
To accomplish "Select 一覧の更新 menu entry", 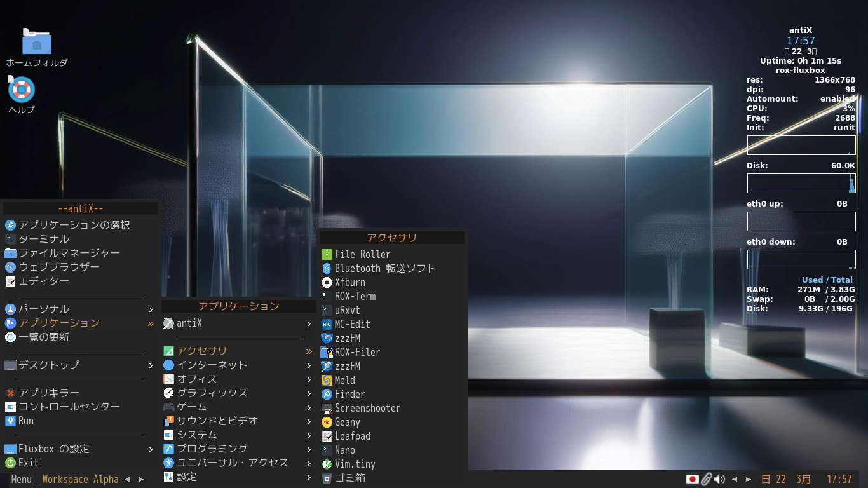I will click(x=81, y=337).
